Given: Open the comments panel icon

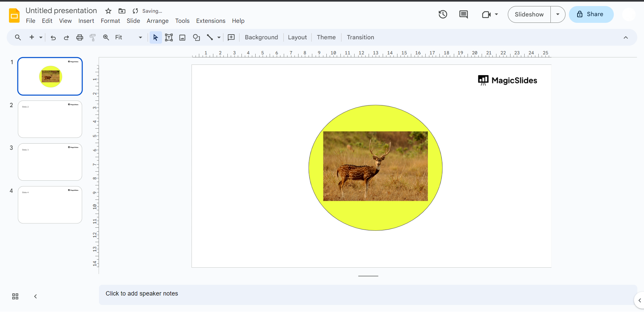Looking at the screenshot, I should [463, 14].
